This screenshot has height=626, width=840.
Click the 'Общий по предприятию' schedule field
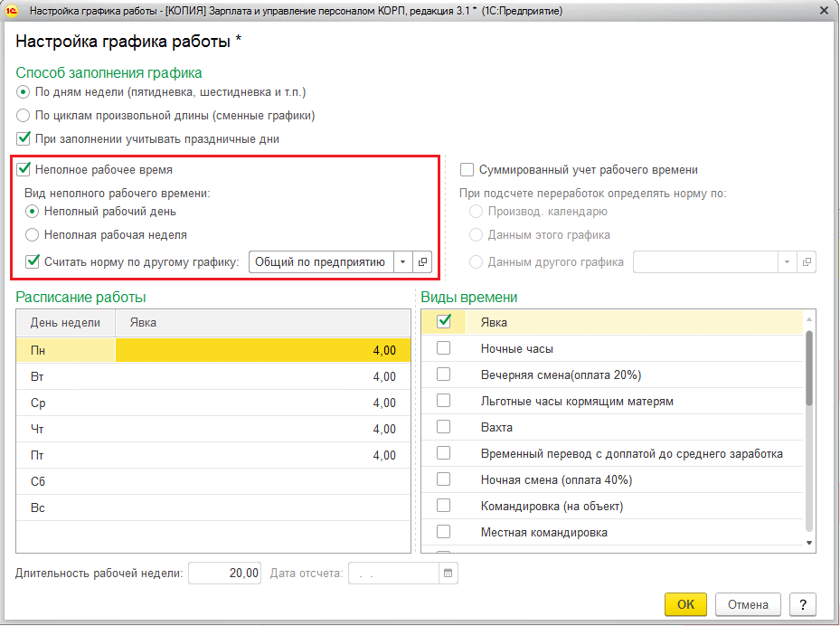pos(321,262)
